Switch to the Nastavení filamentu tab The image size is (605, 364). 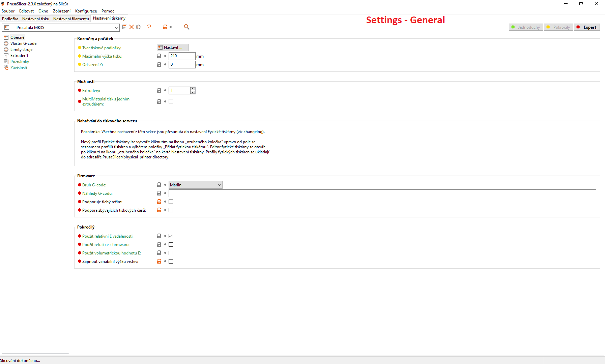71,19
